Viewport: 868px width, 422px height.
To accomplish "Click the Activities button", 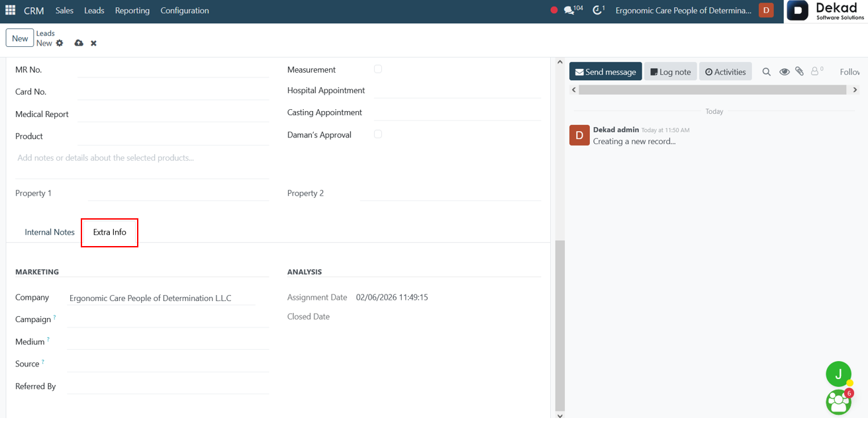I will point(725,71).
